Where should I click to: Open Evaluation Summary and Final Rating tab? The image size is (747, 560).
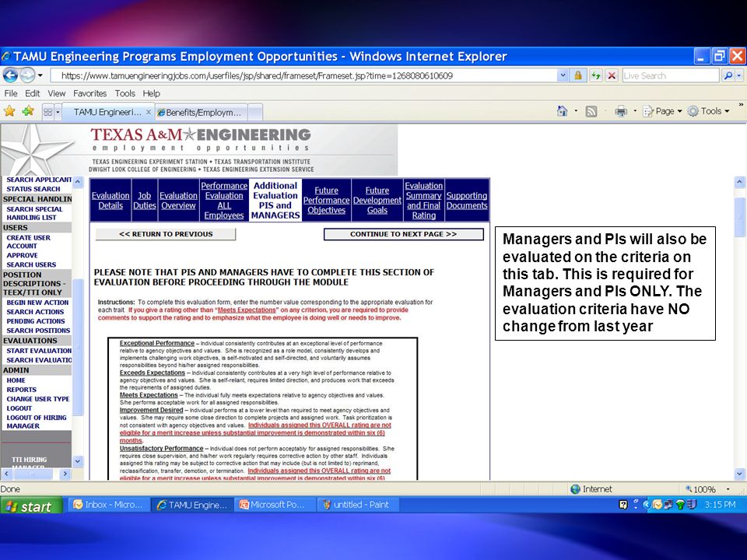pyautogui.click(x=423, y=201)
